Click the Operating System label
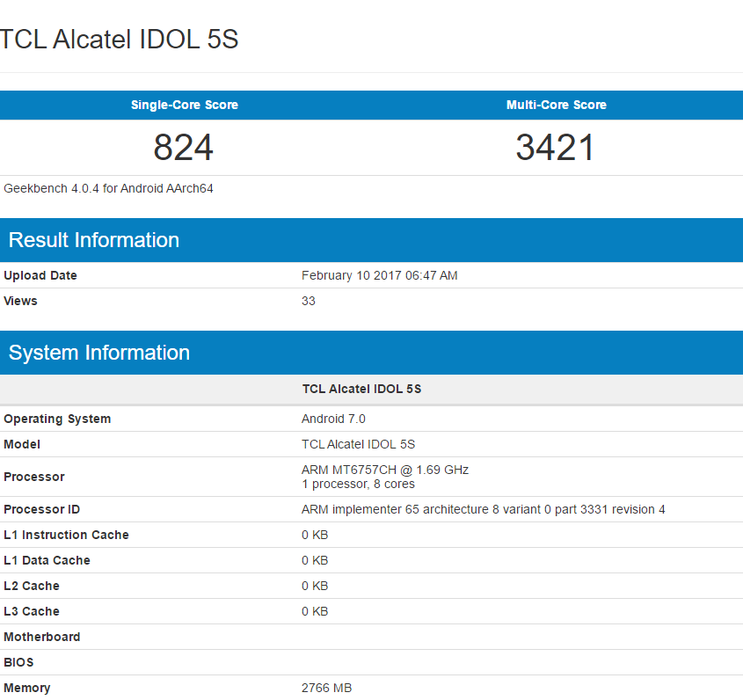Viewport: 743px width, 700px height. [x=57, y=419]
